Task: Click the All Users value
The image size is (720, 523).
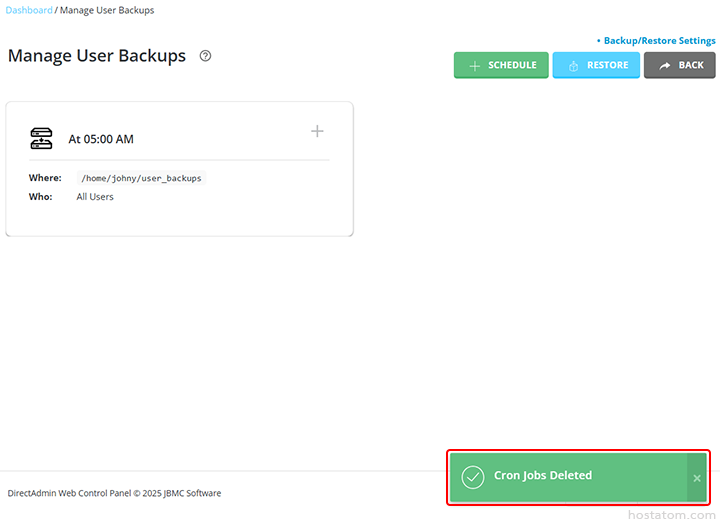Action: point(95,197)
